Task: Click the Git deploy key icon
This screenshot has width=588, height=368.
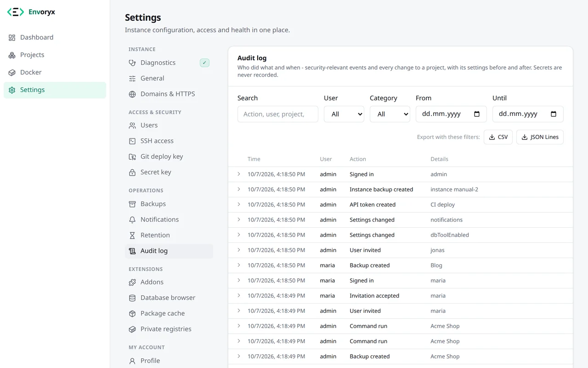Action: (132, 156)
